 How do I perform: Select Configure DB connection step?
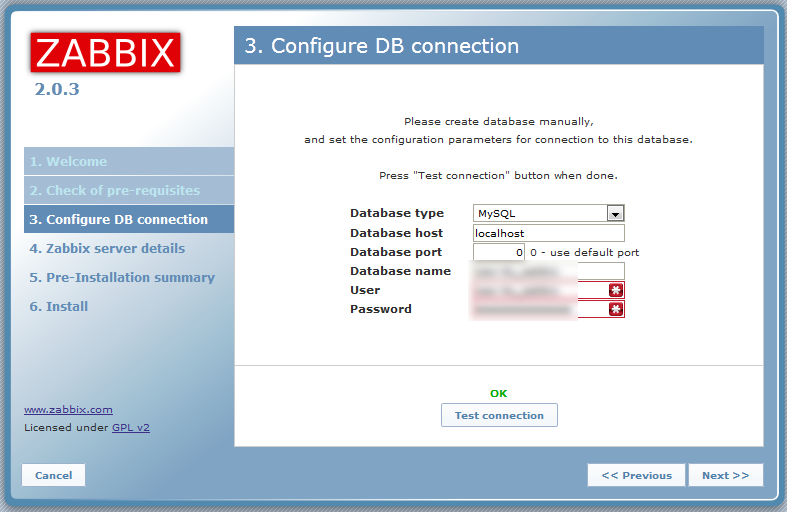(118, 220)
